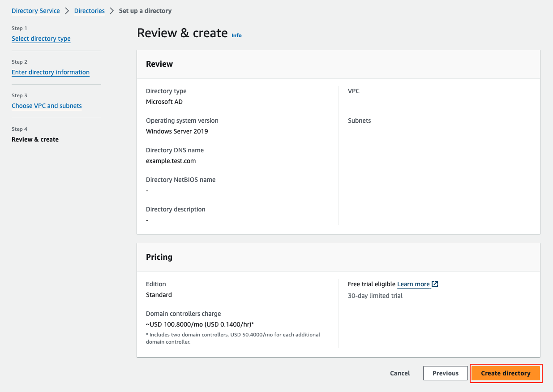Return to Enter directory information step
This screenshot has width=553, height=392.
[x=51, y=72]
